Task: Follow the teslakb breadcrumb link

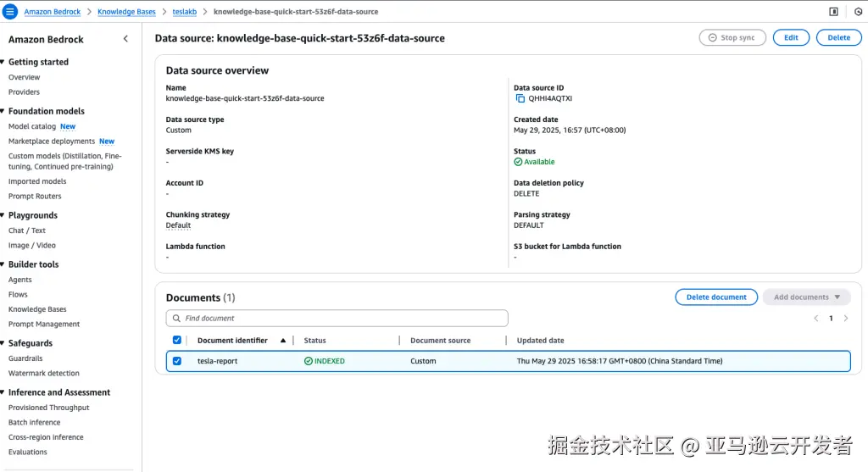Action: tap(184, 12)
